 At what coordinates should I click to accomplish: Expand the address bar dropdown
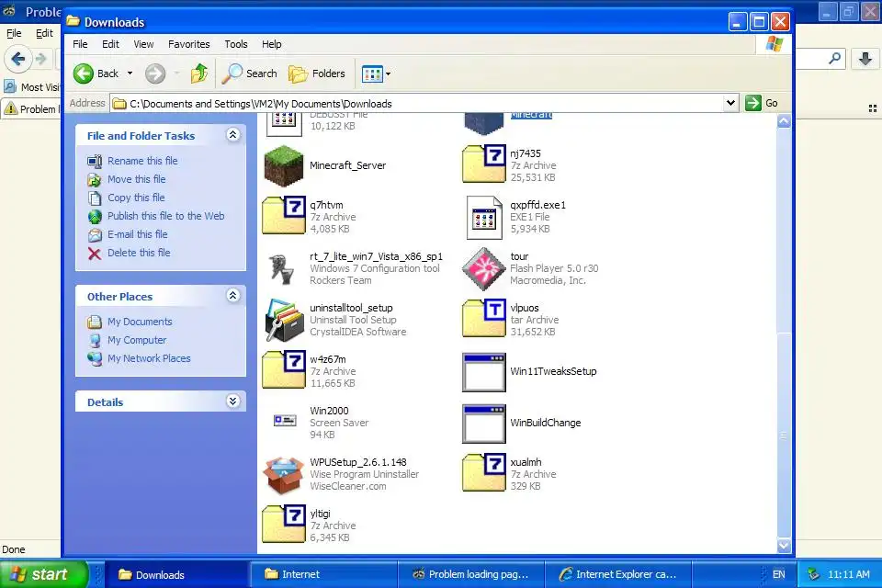730,103
